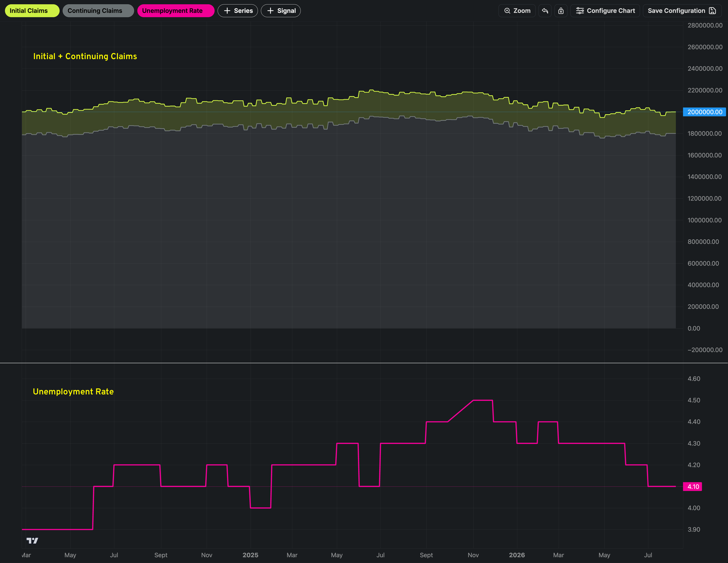Screen dimensions: 728x563
Task: Click the 600000.00 axis label
Action: [x=703, y=264]
